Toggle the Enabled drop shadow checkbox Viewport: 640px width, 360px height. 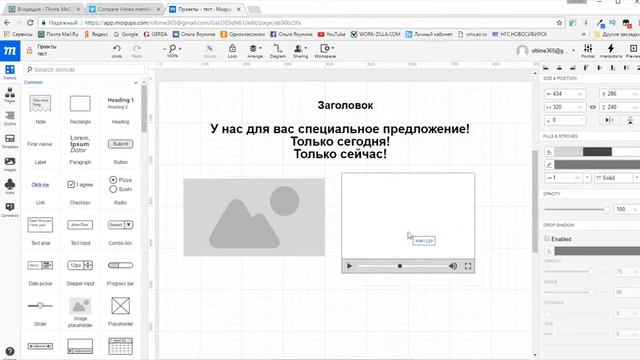tap(547, 238)
